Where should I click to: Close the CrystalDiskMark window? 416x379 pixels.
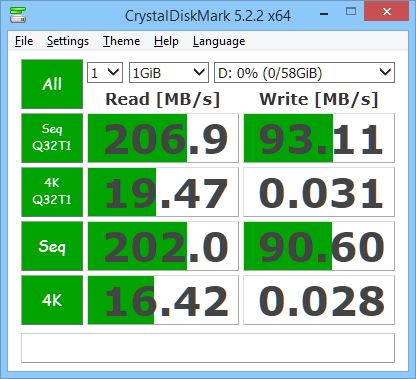click(x=387, y=12)
